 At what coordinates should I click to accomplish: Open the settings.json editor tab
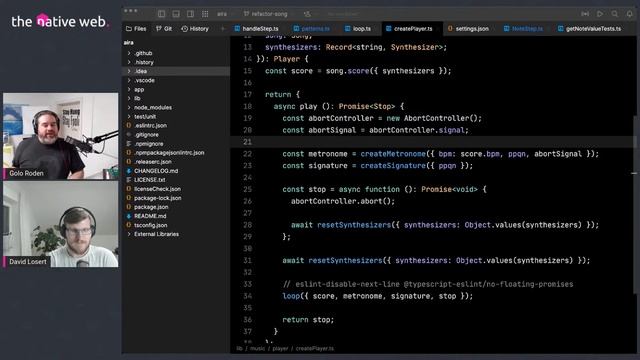(468, 29)
